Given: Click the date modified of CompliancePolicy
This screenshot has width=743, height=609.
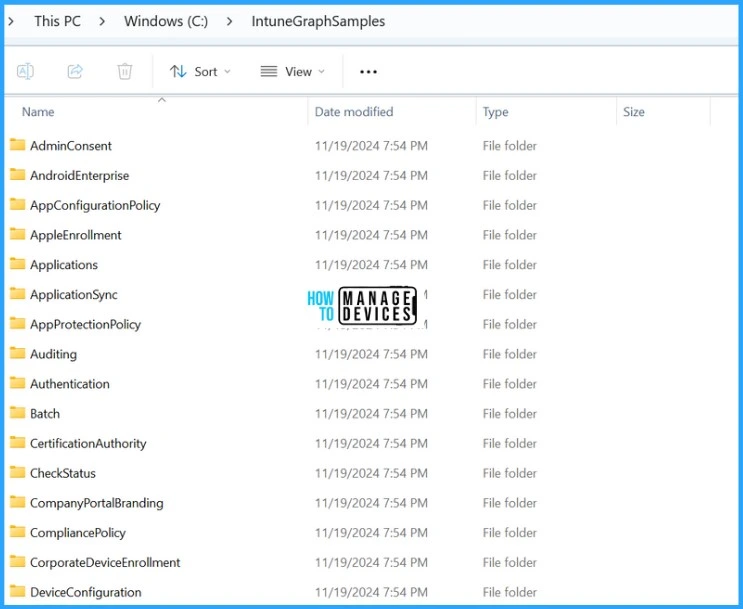Looking at the screenshot, I should click(371, 533).
